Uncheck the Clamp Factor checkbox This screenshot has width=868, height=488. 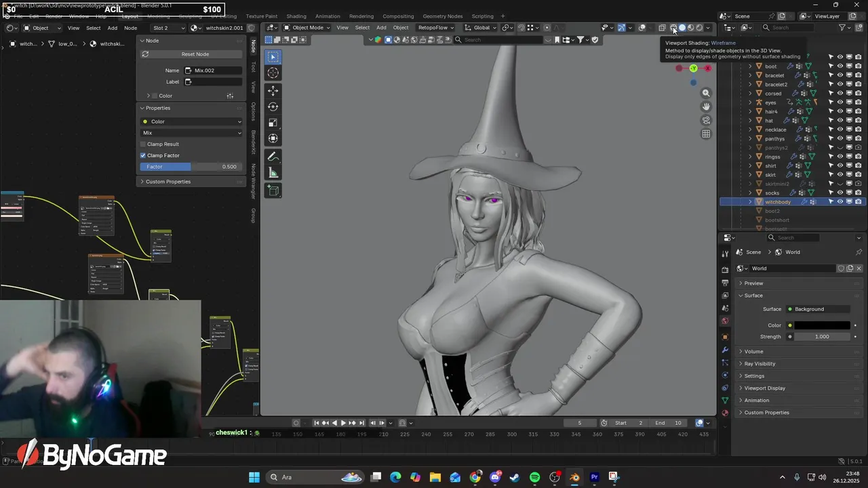pyautogui.click(x=143, y=155)
